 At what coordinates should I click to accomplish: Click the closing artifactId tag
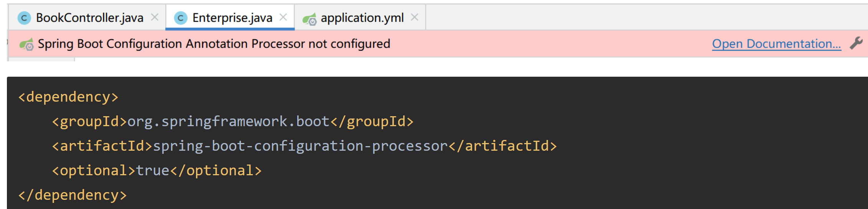tap(502, 146)
